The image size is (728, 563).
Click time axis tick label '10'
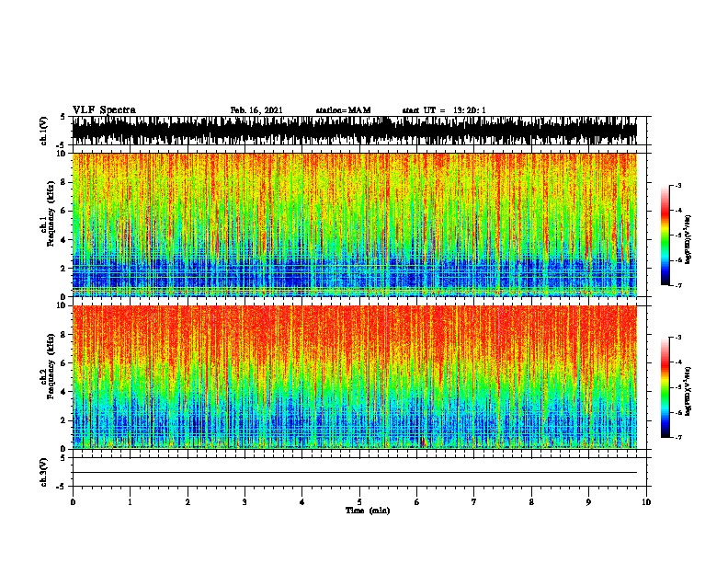(646, 501)
